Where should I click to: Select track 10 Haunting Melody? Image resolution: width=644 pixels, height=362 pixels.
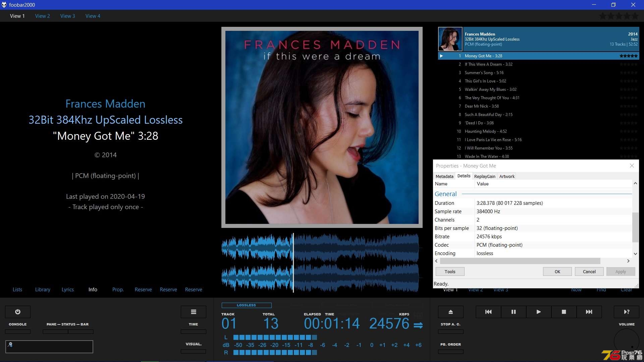pos(539,131)
